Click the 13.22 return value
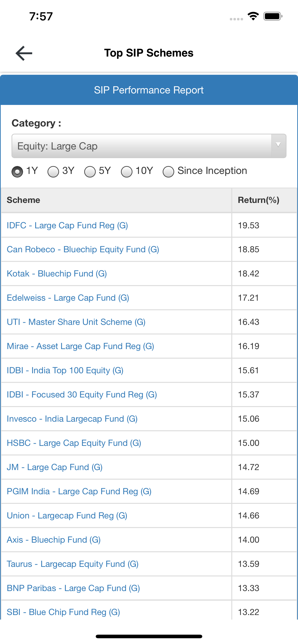 click(248, 612)
